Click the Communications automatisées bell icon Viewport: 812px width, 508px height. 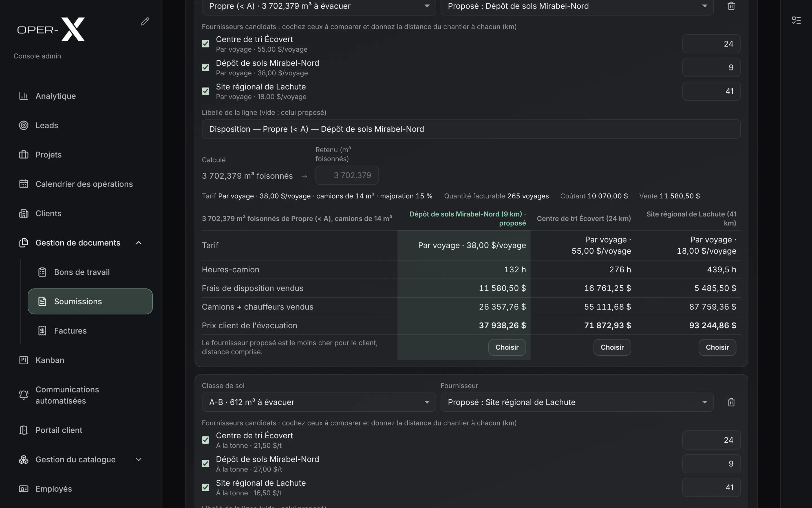tap(23, 395)
